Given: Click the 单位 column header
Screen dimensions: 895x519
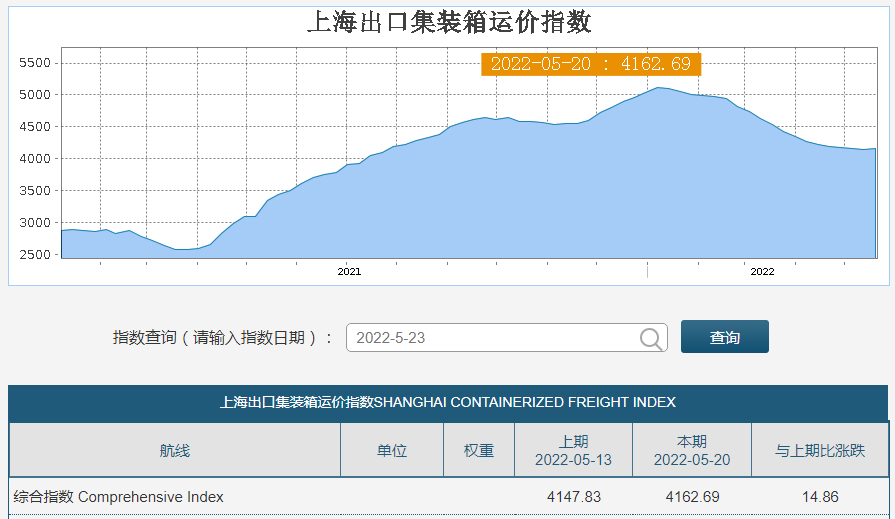Looking at the screenshot, I should click(x=391, y=450).
